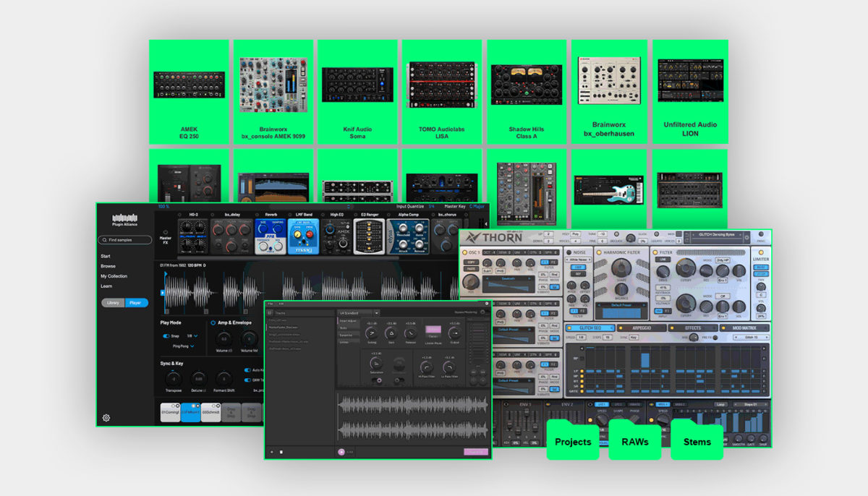Screen dimensions: 868x496
Task: Open the GLITCH Dancing Bytes preset selector
Action: (716, 235)
